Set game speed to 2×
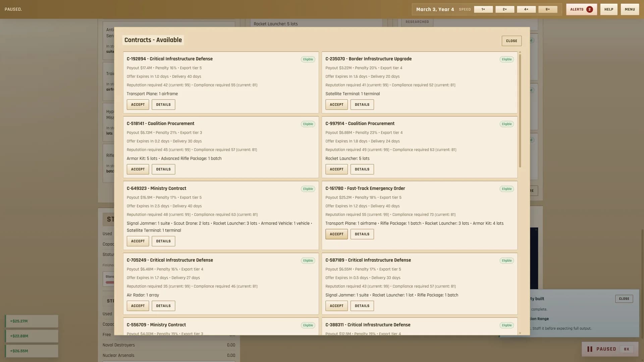 (505, 9)
